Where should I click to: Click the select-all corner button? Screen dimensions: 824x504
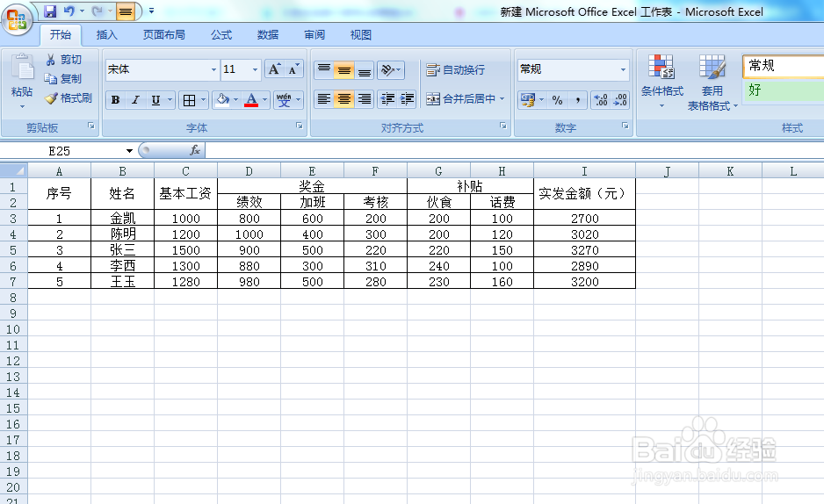tap(14, 170)
